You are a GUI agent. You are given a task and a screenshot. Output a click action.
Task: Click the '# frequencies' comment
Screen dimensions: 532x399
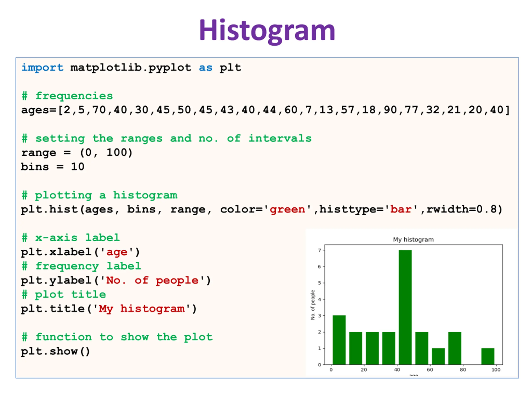pos(67,96)
